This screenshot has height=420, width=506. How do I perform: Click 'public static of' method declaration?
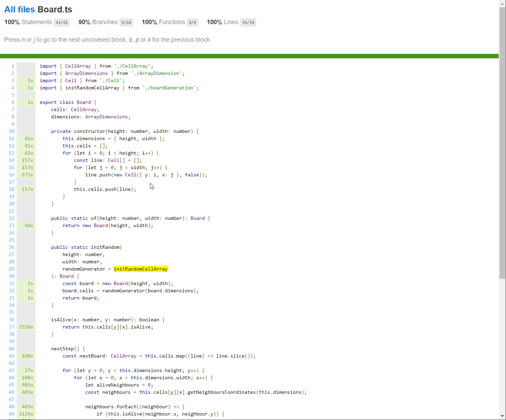(x=130, y=218)
